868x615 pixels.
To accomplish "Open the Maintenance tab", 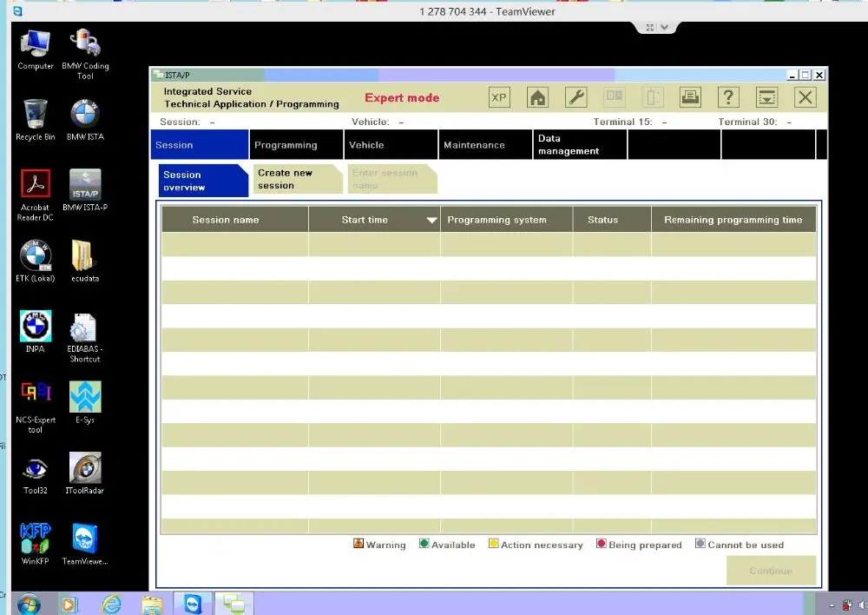I will pos(485,144).
